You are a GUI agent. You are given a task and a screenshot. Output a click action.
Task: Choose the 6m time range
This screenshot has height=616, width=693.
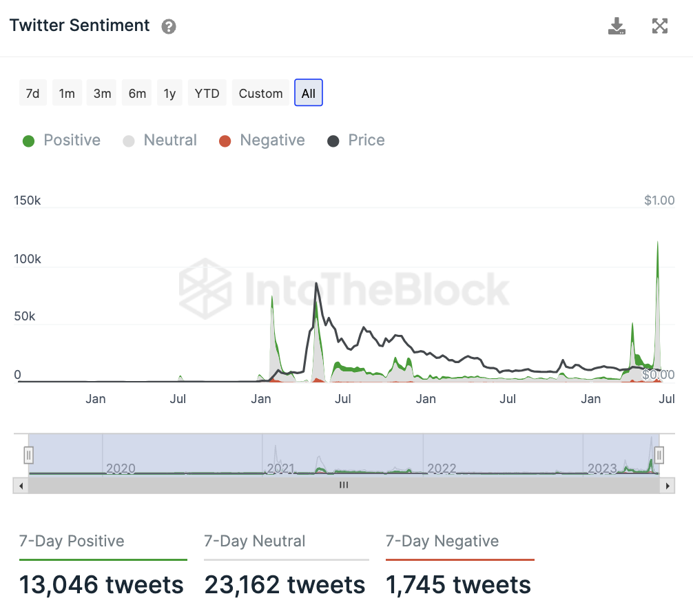(137, 93)
